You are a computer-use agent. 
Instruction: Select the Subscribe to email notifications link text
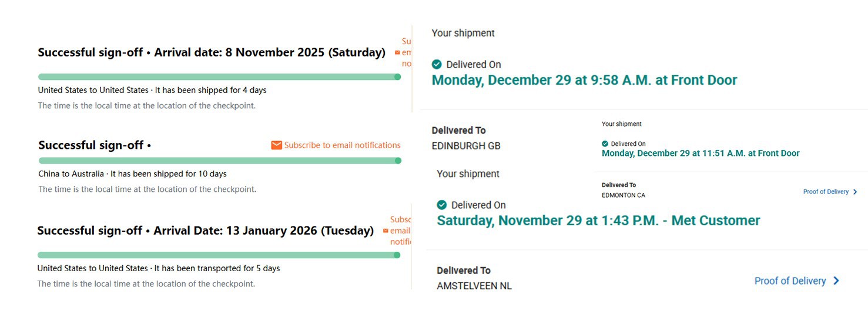[x=342, y=145]
